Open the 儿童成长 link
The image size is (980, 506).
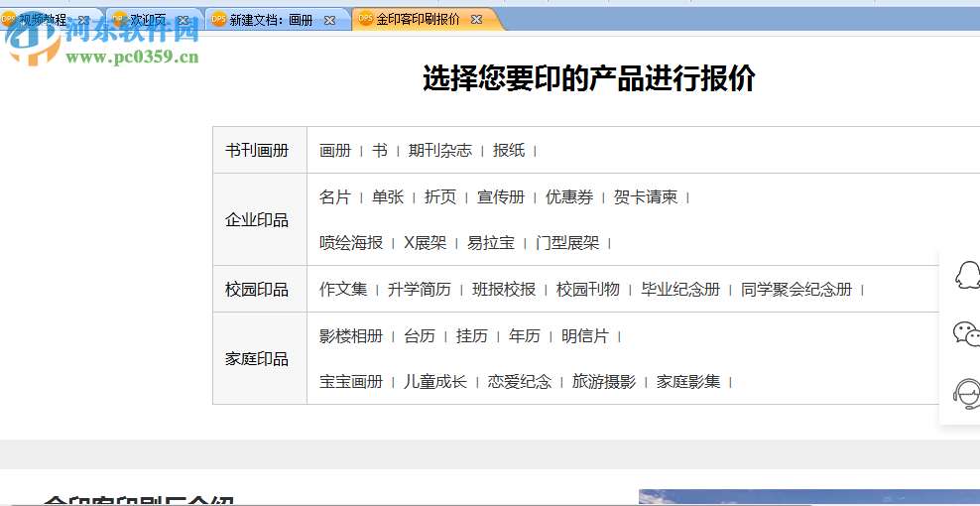pyautogui.click(x=435, y=382)
